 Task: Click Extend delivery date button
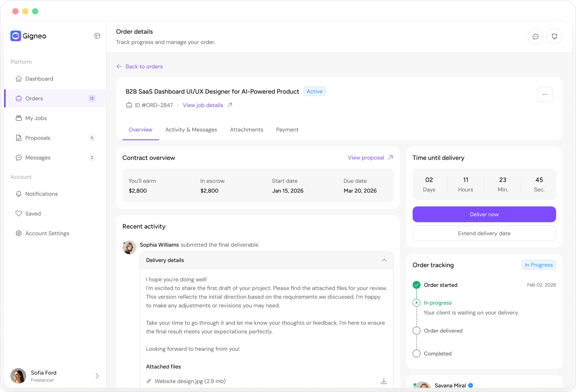tap(484, 233)
